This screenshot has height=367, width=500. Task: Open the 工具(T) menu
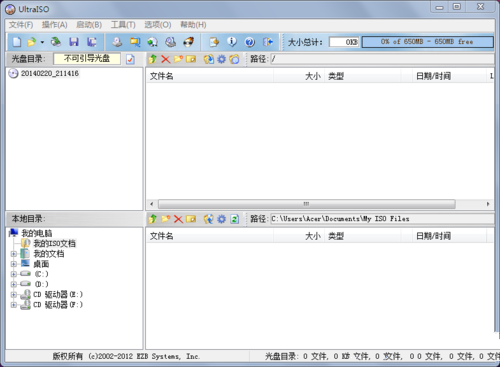(123, 25)
